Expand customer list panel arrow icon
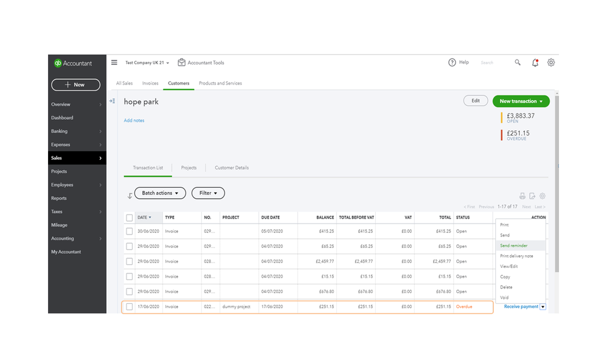 (x=113, y=101)
